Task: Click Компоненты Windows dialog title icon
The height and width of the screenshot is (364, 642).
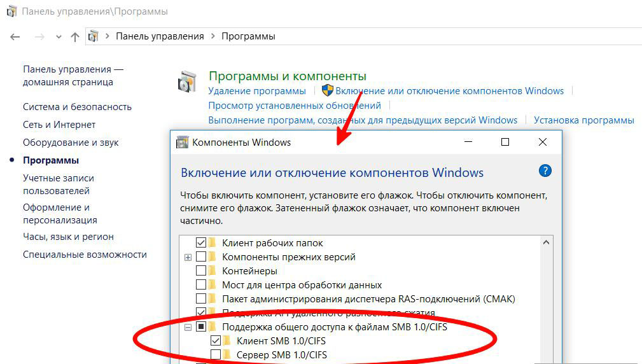Action: (182, 142)
